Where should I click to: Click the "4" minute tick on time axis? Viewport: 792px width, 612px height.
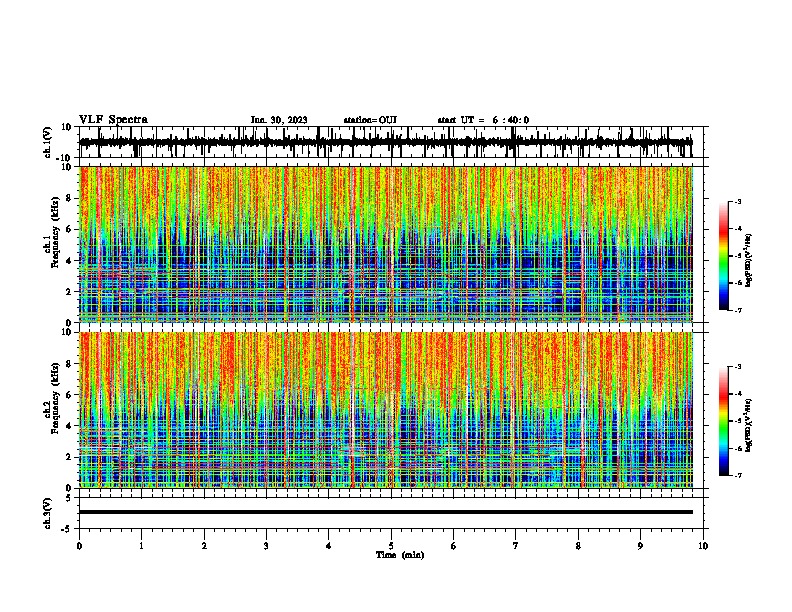tap(329, 546)
